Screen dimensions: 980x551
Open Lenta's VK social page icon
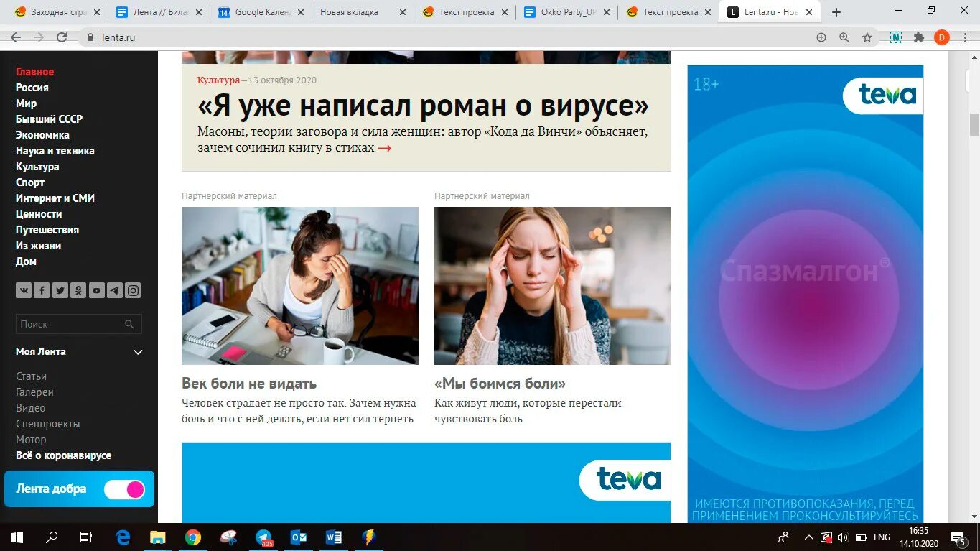coord(24,290)
